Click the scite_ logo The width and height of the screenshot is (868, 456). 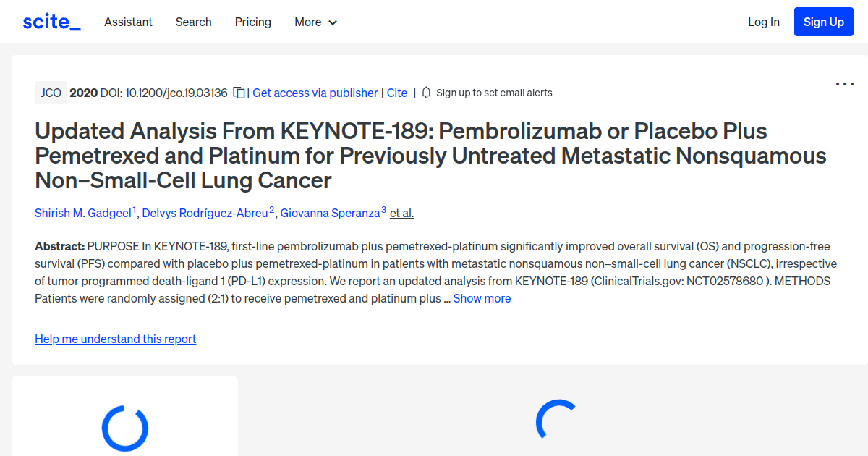(51, 21)
